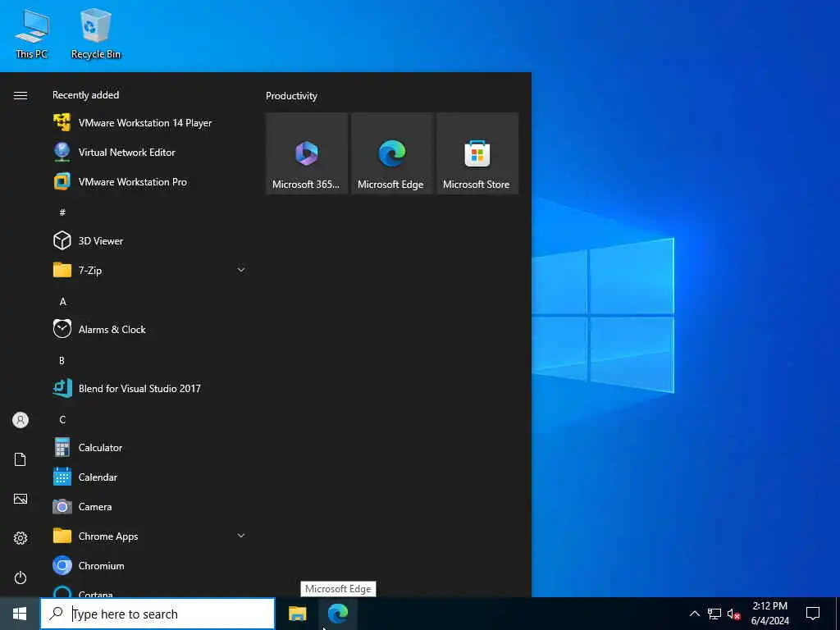Click the taskbar clock showing 2:12 PM

(x=769, y=614)
